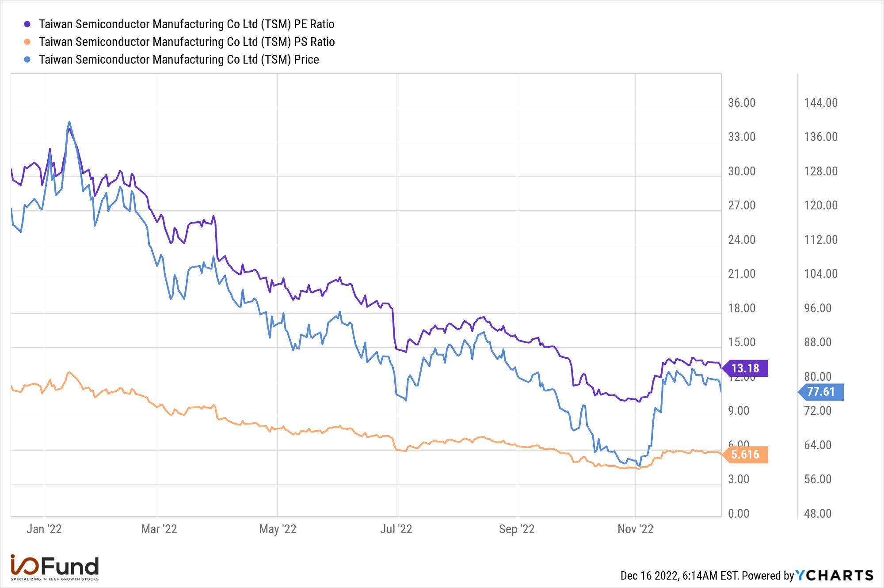Click the 36.00 PE axis tick label
884x588 pixels.
point(742,103)
